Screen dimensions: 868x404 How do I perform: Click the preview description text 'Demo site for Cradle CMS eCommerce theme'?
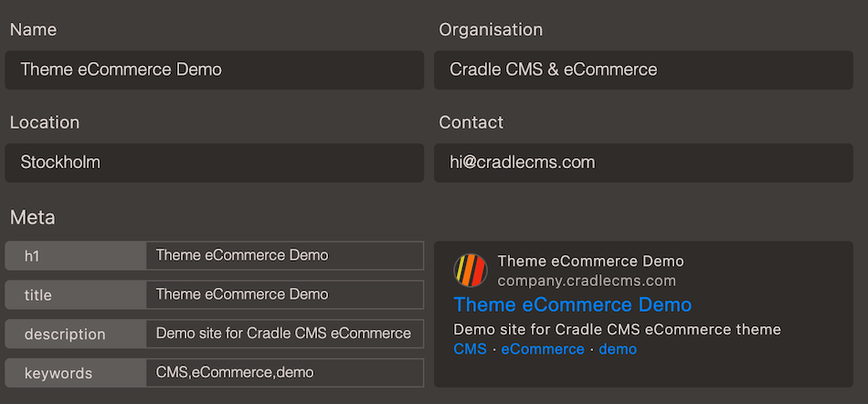(x=618, y=330)
